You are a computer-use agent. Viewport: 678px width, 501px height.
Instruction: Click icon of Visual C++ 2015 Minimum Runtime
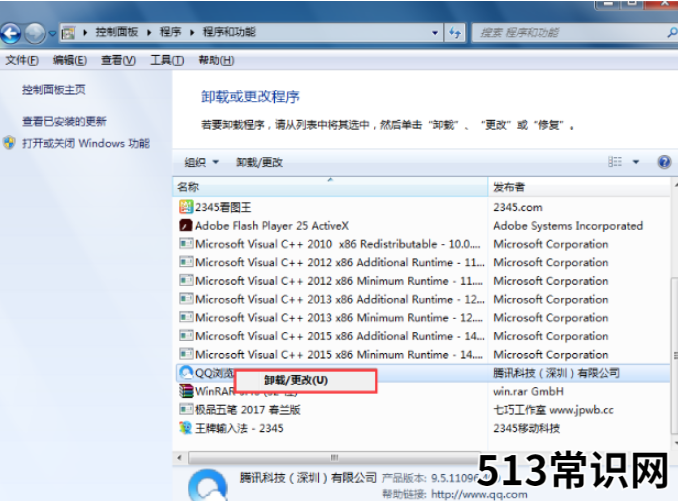click(186, 354)
